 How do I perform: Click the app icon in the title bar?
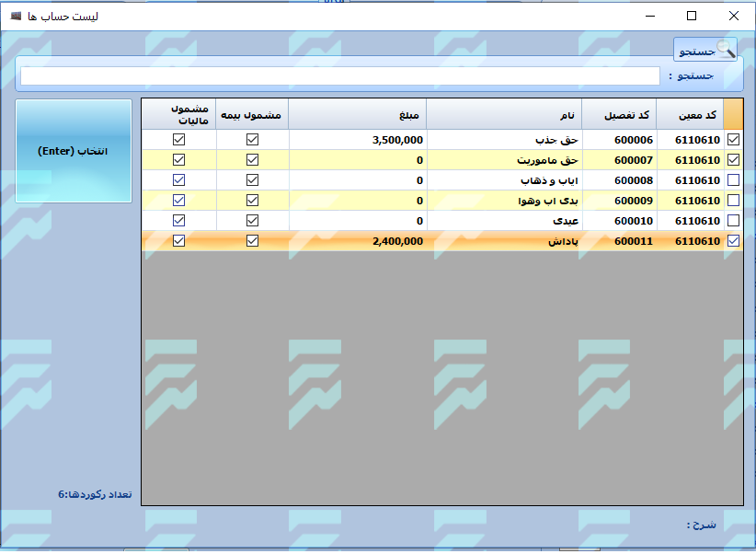coord(16,16)
